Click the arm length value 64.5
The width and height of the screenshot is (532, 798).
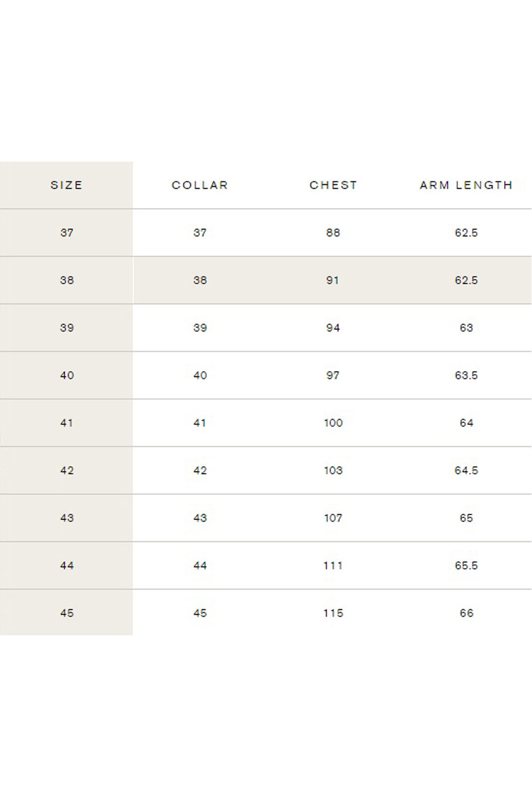point(466,470)
